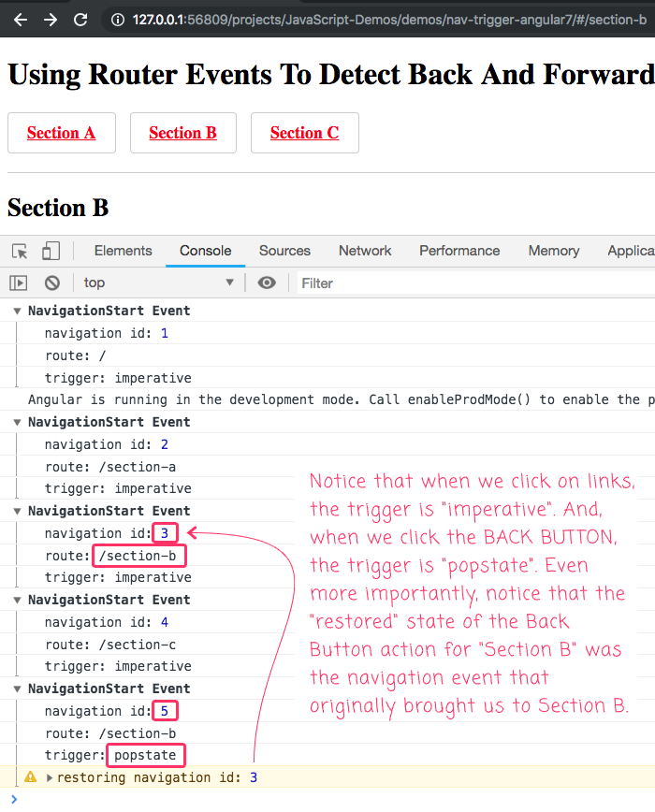Collapse the first NavigationStart Event group
This screenshot has width=655, height=812.
[x=18, y=311]
